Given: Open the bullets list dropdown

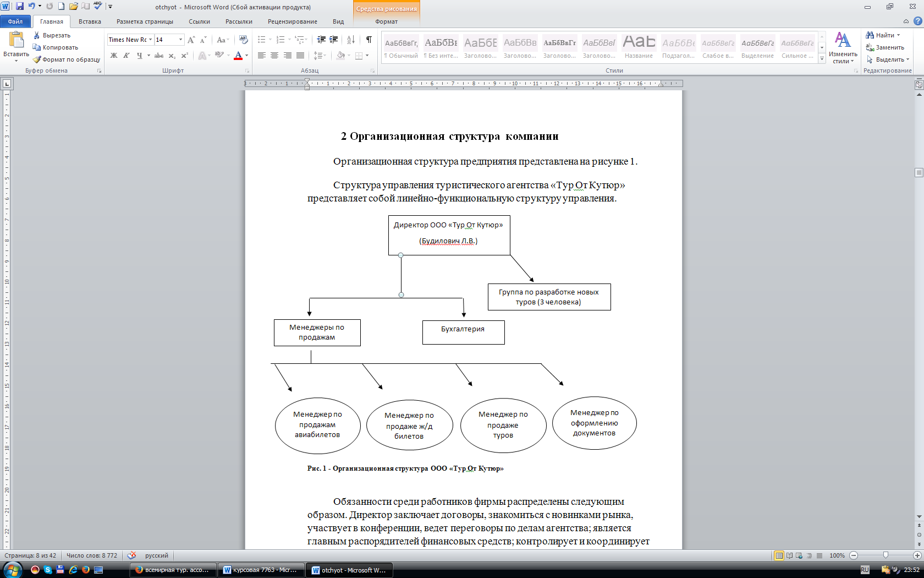Looking at the screenshot, I should click(270, 40).
